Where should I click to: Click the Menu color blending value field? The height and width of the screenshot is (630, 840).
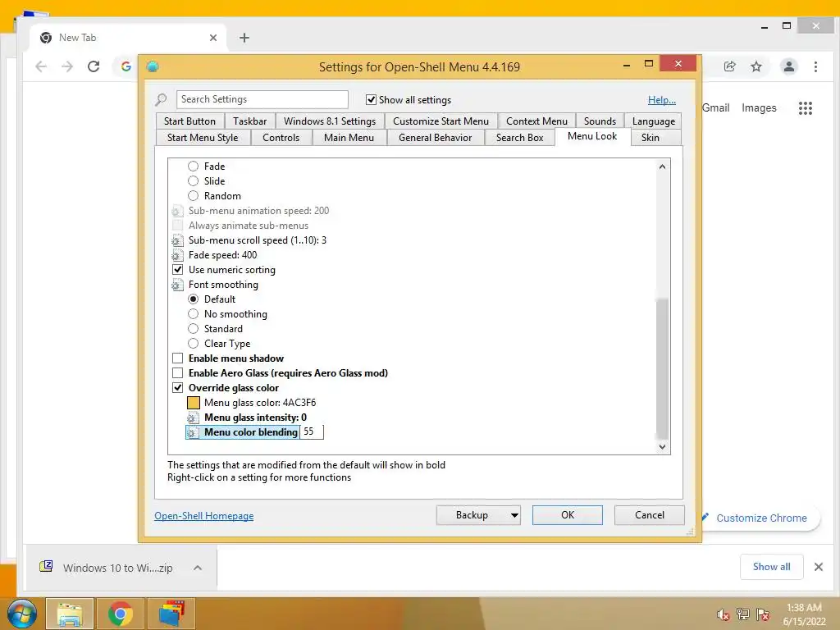click(x=313, y=432)
